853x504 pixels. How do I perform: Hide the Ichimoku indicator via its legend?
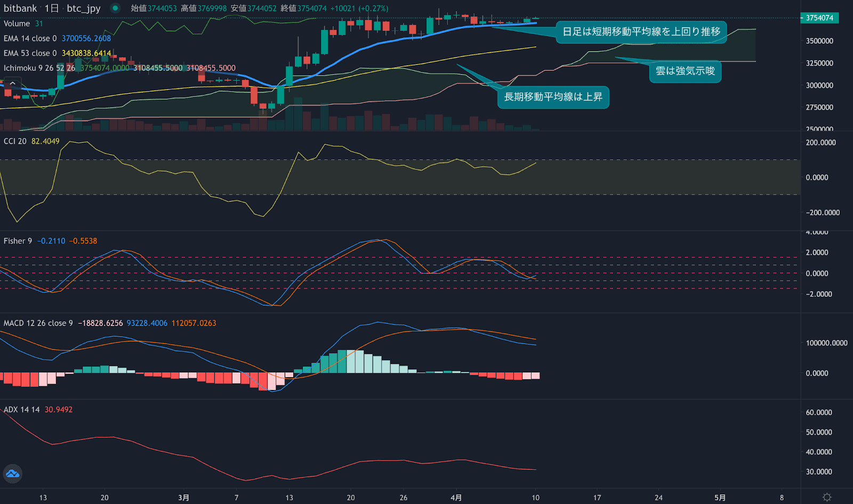(37, 68)
